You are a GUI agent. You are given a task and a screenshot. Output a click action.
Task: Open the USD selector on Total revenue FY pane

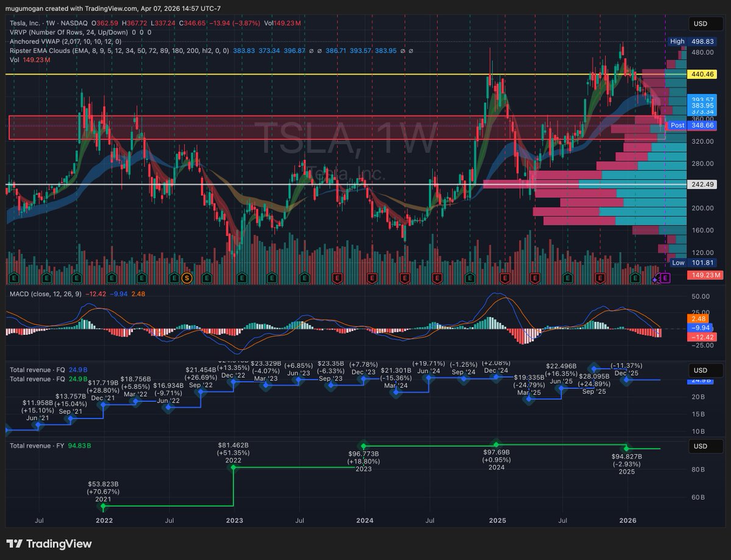(705, 446)
